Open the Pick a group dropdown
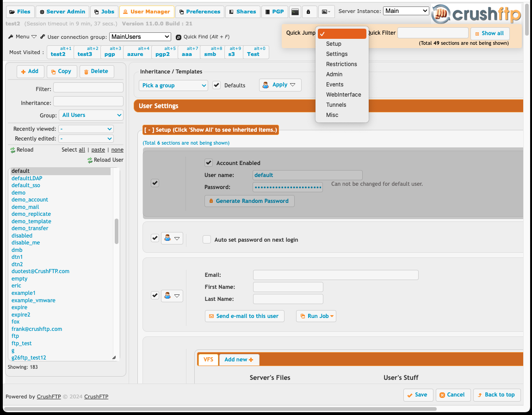Viewport: 532px width, 415px height. (x=173, y=85)
